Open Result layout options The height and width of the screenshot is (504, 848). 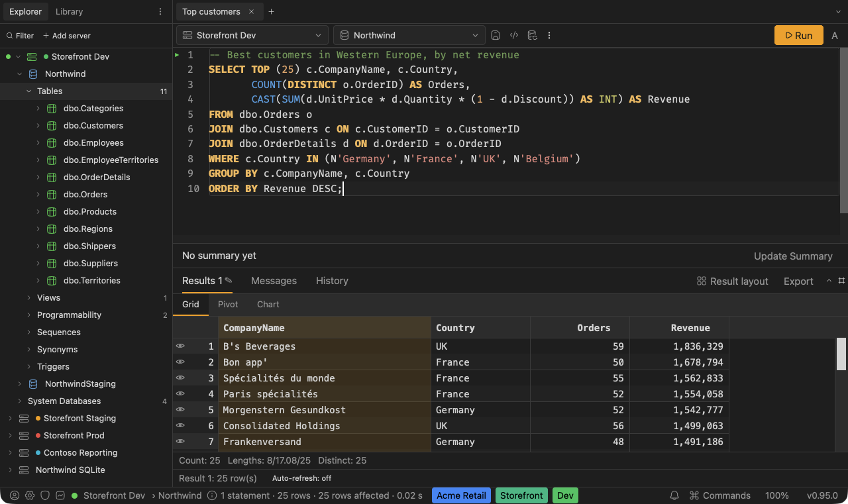click(733, 281)
